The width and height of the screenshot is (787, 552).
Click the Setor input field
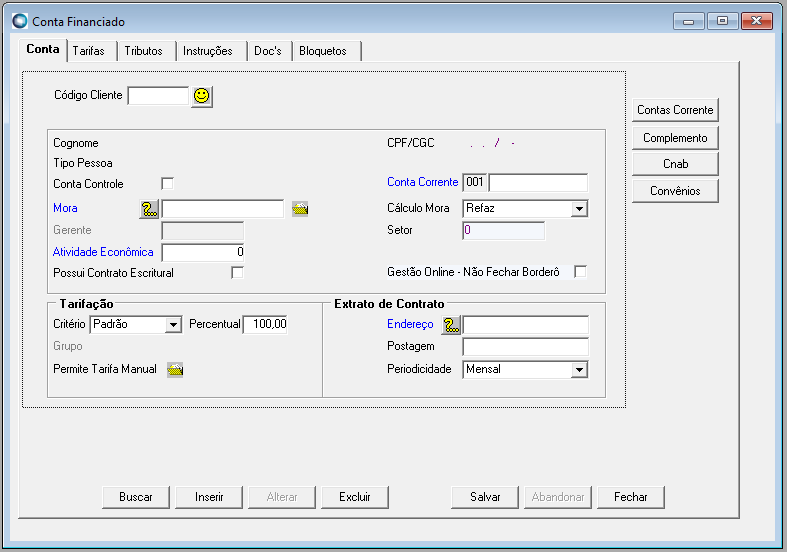(503, 231)
